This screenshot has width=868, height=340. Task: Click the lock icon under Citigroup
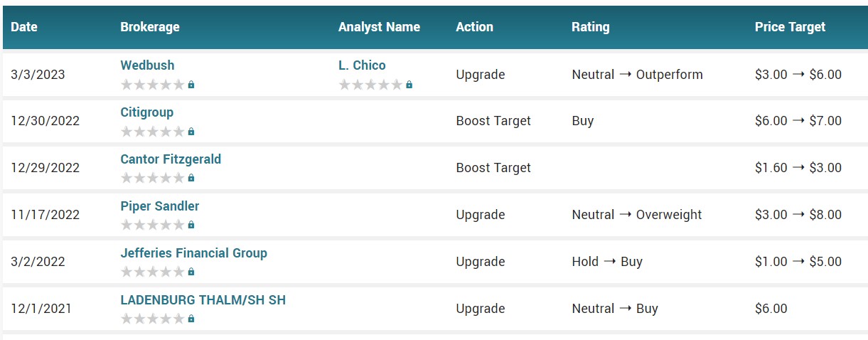point(191,132)
